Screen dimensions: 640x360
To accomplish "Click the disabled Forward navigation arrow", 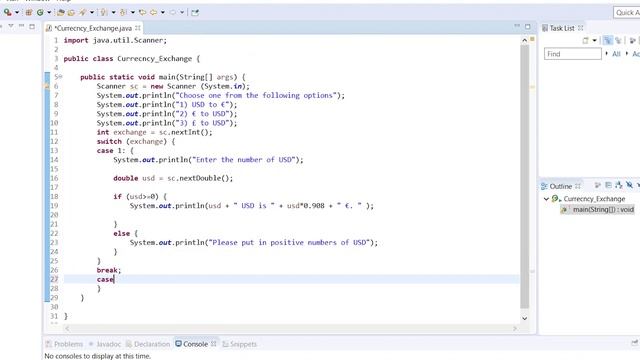I will tap(173, 12).
